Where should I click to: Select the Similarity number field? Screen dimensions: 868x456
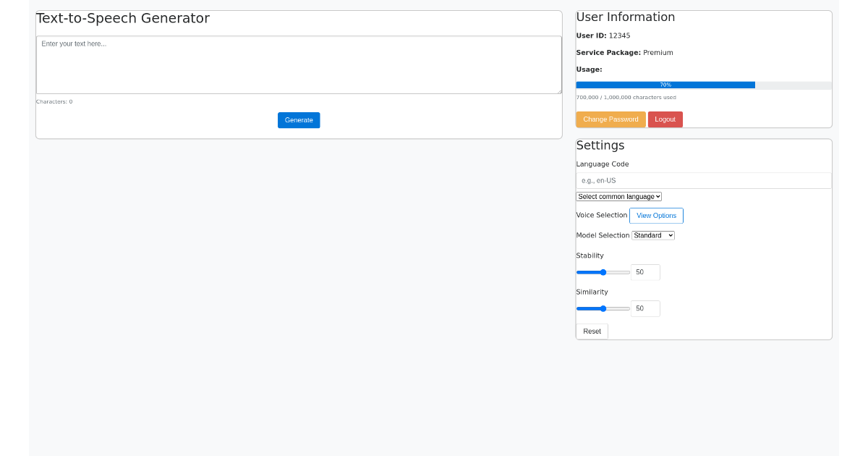[644, 308]
